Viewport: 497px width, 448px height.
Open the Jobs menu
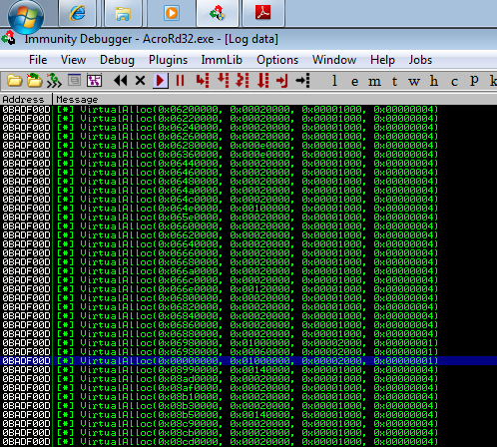pos(420,60)
